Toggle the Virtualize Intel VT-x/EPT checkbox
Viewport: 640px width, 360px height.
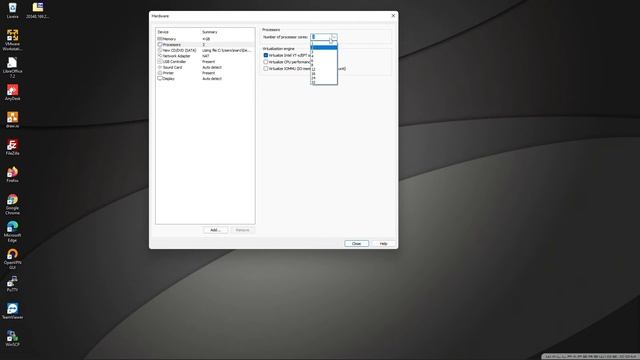[266, 55]
